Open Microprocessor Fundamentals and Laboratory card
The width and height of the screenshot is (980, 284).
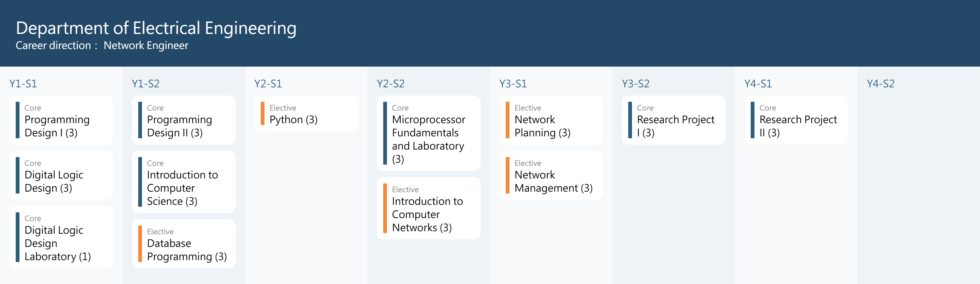428,133
